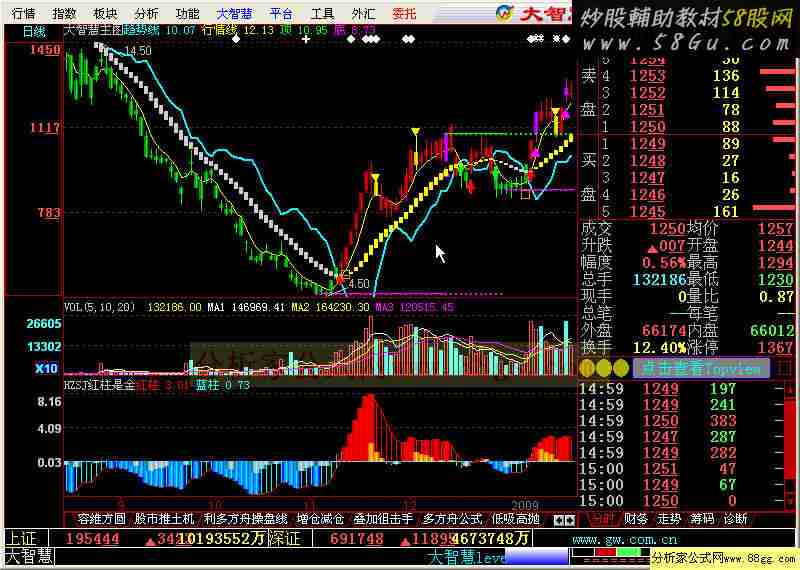The image size is (800, 570).
Task: Click the 涨停 value 1367
Action: pyautogui.click(x=776, y=348)
